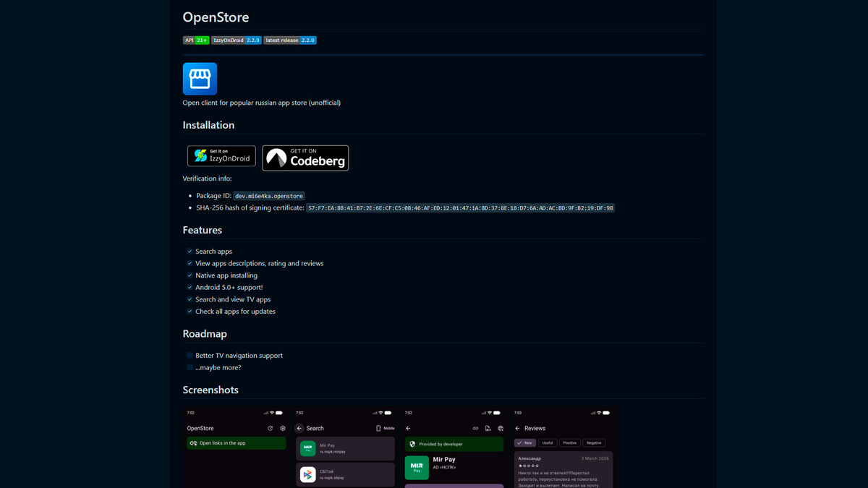Click the Verification info text
The width and height of the screenshot is (868, 488).
pyautogui.click(x=208, y=179)
